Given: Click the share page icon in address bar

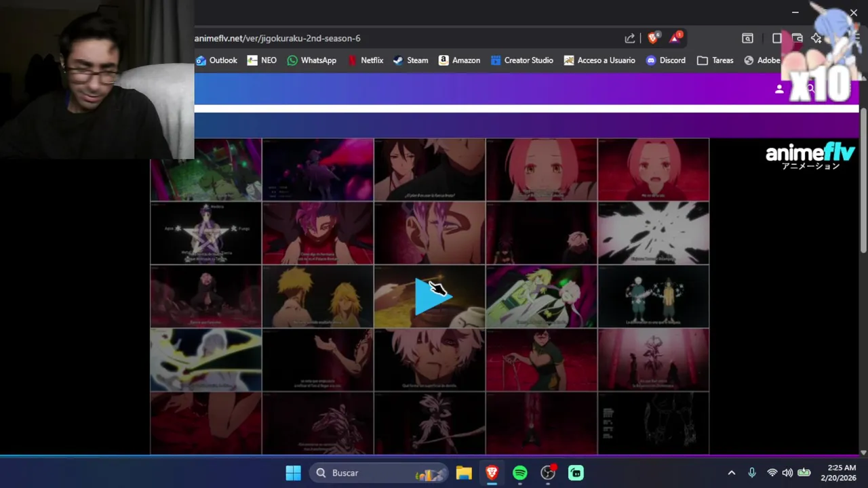Looking at the screenshot, I should pyautogui.click(x=630, y=39).
